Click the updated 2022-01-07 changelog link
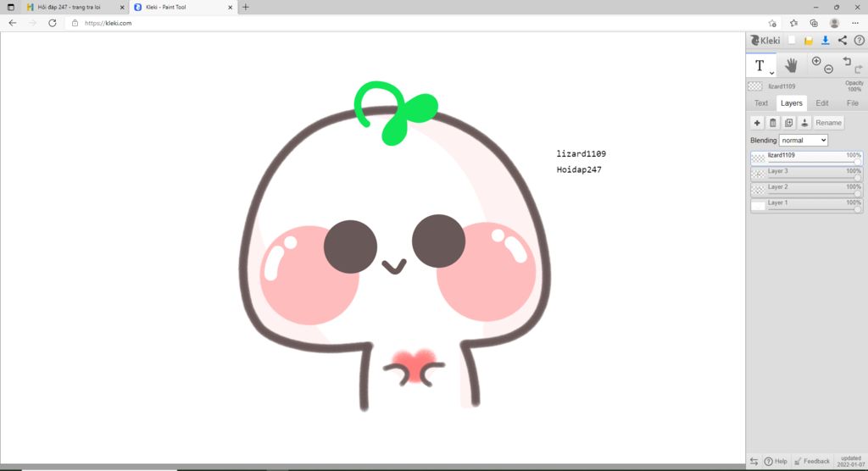868x471 pixels. point(851,461)
